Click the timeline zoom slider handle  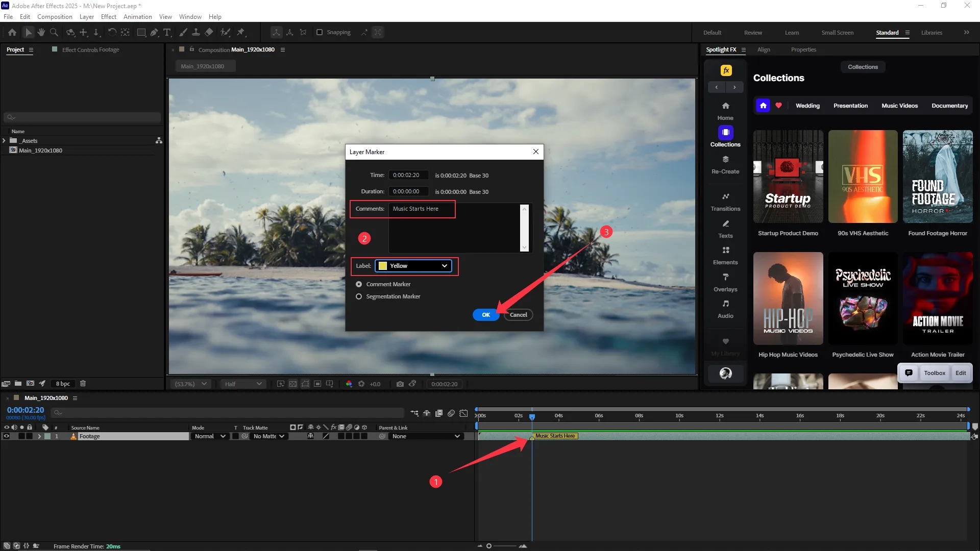pyautogui.click(x=489, y=546)
